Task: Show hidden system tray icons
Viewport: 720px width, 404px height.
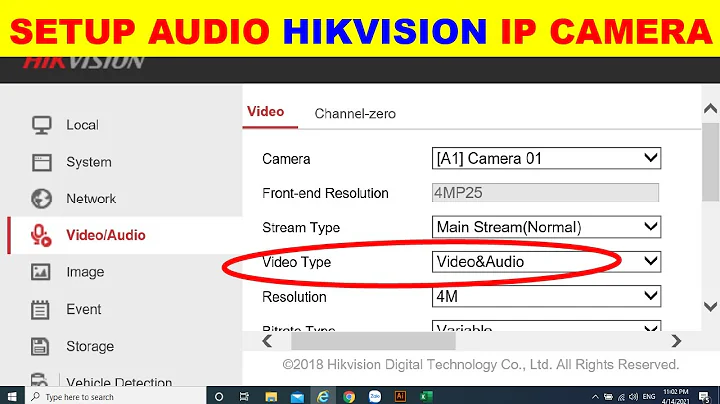Action: click(x=595, y=397)
